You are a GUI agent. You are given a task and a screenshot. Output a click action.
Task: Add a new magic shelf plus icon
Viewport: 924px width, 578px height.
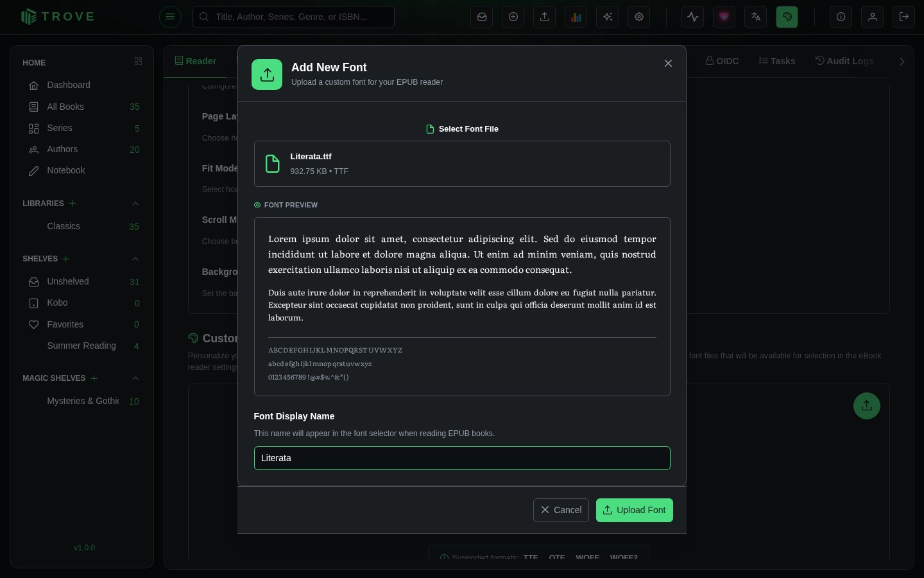pos(94,378)
